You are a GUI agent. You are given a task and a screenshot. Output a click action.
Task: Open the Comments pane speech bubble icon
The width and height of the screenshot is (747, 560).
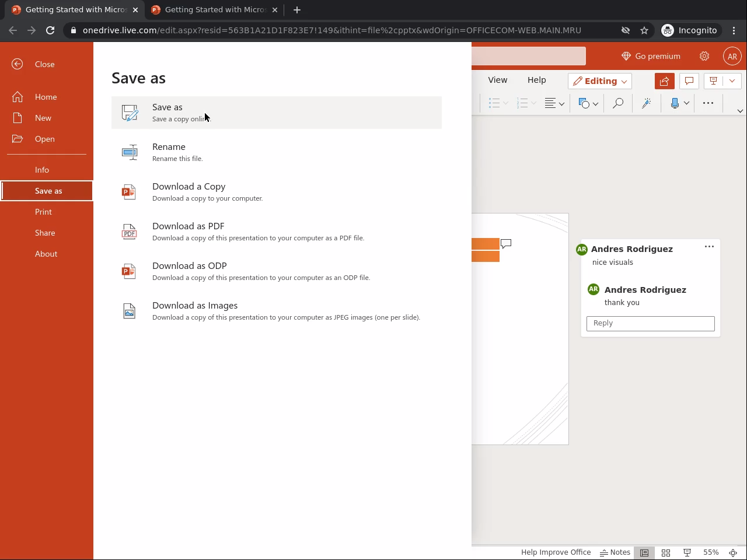click(x=689, y=81)
